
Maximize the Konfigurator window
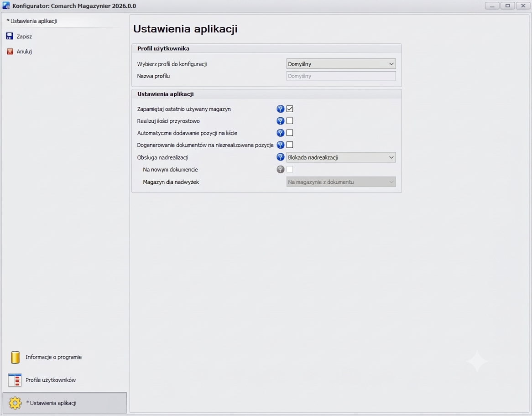point(507,6)
